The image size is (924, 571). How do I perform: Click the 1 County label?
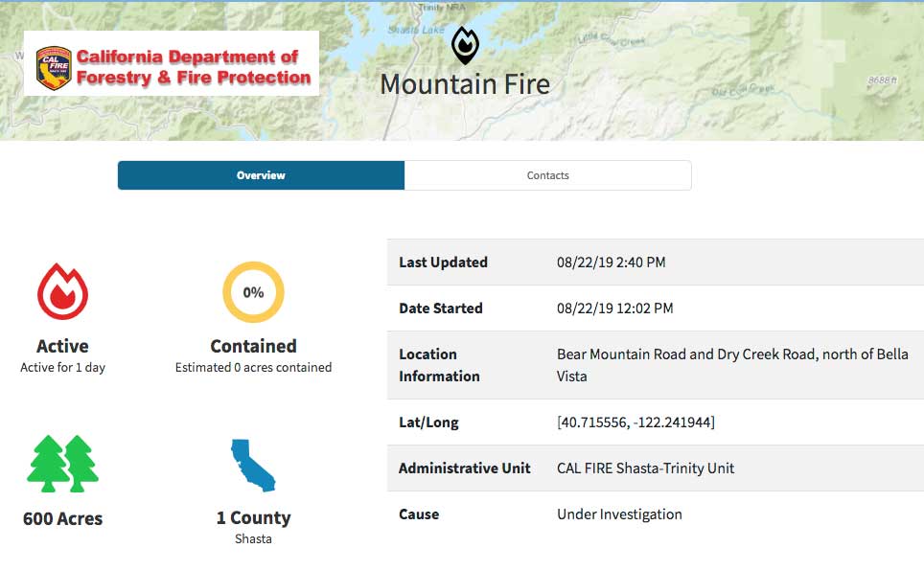[x=253, y=518]
